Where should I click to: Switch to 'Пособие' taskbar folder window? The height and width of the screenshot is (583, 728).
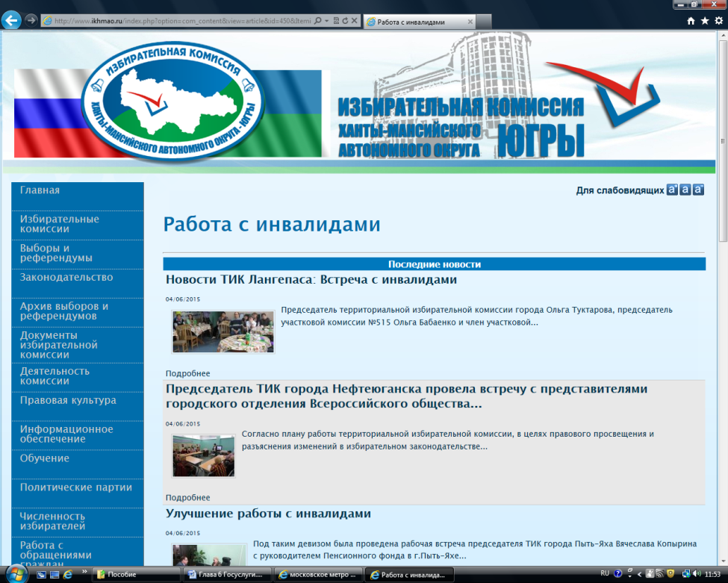click(137, 575)
